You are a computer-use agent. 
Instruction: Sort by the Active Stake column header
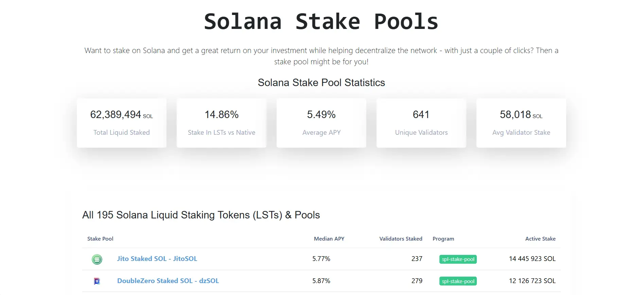540,239
